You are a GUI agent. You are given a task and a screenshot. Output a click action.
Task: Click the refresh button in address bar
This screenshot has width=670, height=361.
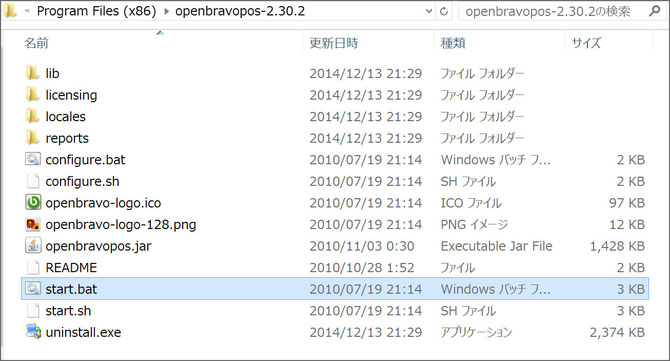444,11
